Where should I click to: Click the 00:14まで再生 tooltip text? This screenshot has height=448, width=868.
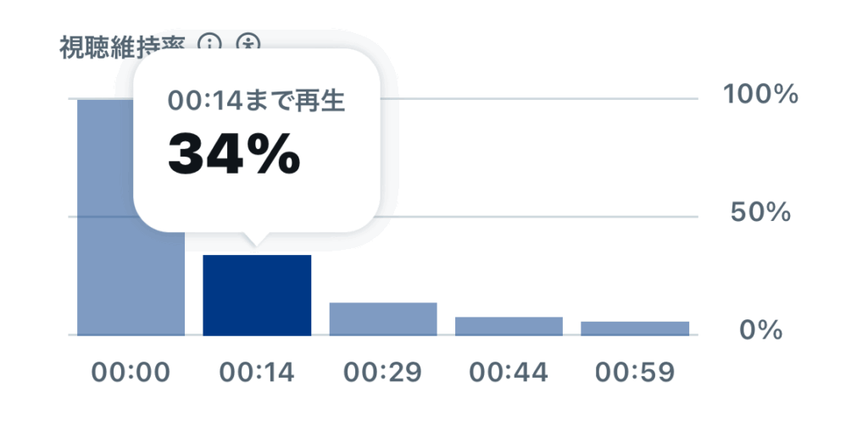(x=256, y=101)
